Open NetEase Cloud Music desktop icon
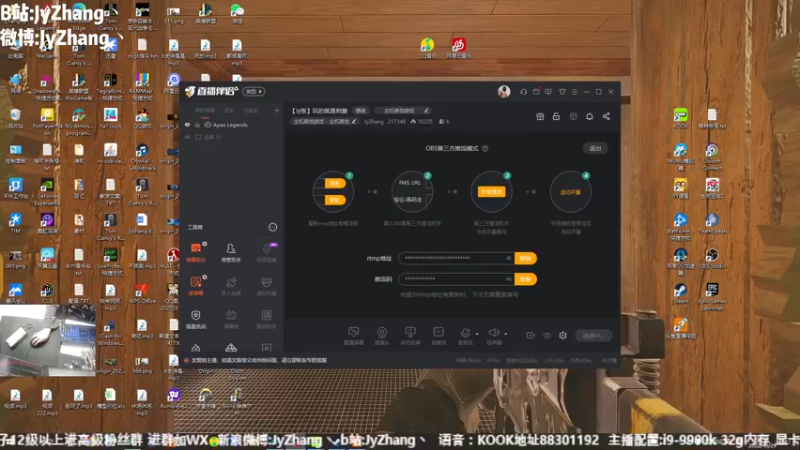This screenshot has width=800, height=450. point(459,48)
